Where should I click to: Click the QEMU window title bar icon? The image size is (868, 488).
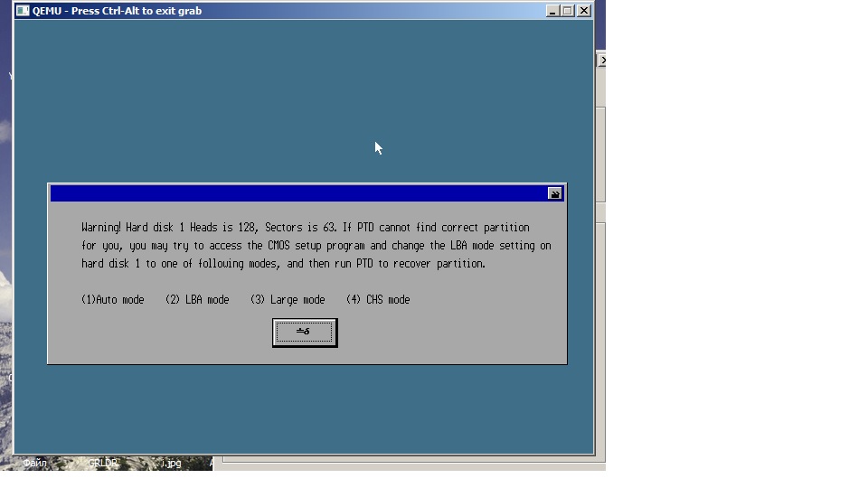pyautogui.click(x=23, y=11)
